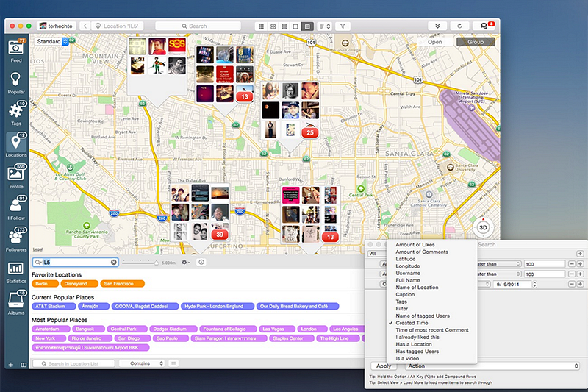The image size is (588, 392).
Task: Toggle the Open map button
Action: tap(434, 42)
